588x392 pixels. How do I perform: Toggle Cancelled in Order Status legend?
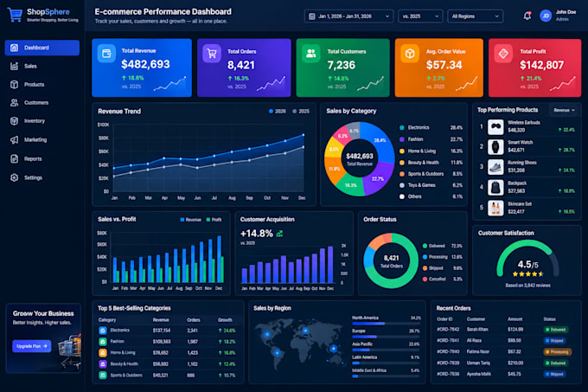point(434,280)
